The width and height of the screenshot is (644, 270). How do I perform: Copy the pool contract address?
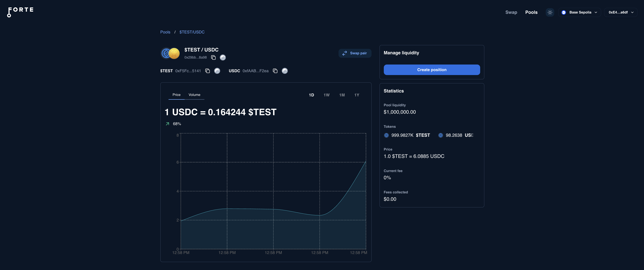[213, 57]
